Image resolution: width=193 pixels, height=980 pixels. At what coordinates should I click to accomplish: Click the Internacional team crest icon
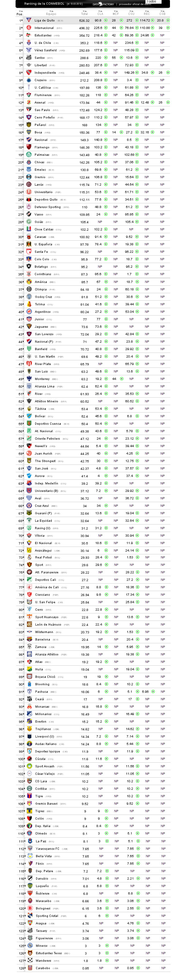coord(29,28)
